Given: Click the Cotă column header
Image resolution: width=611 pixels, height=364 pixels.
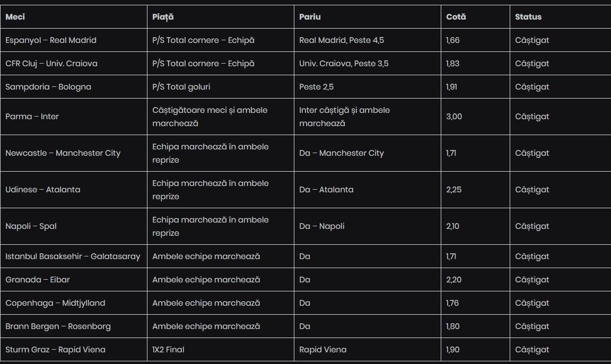Looking at the screenshot, I should click(x=456, y=17).
